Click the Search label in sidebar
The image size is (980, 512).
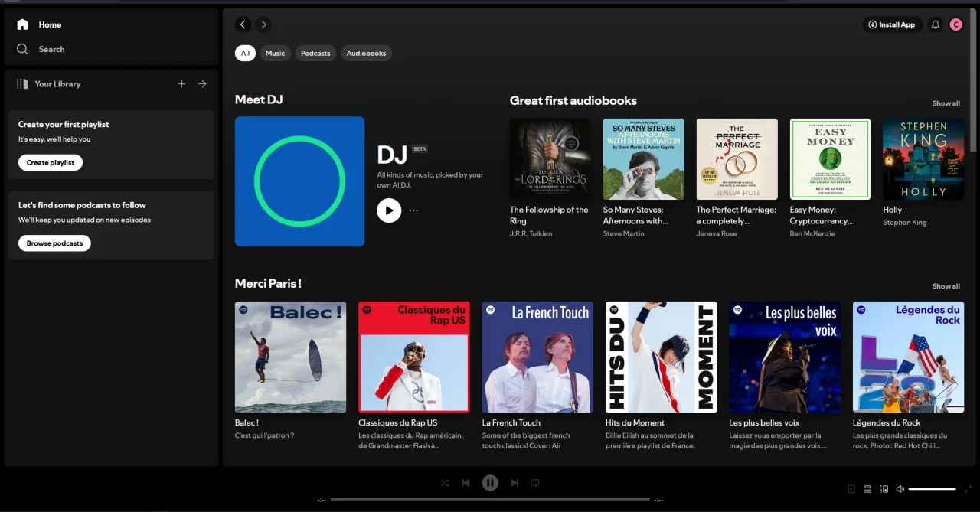(51, 49)
